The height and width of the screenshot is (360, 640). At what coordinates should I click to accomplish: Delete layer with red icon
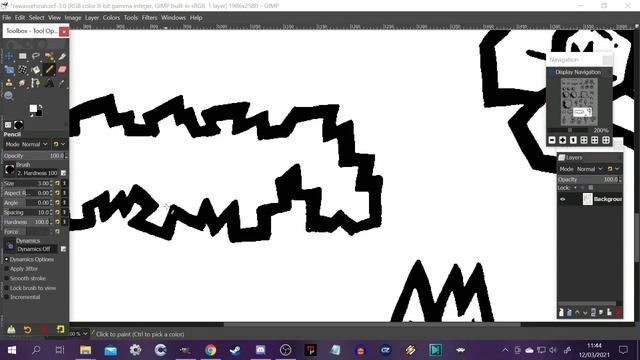[x=618, y=312]
